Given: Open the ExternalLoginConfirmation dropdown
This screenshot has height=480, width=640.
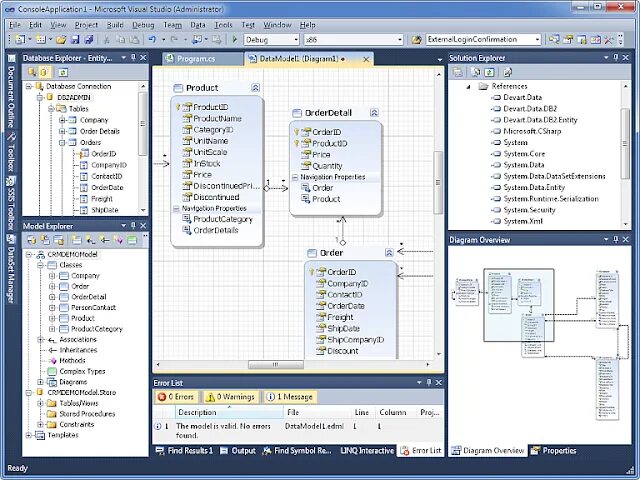Looking at the screenshot, I should coord(538,40).
